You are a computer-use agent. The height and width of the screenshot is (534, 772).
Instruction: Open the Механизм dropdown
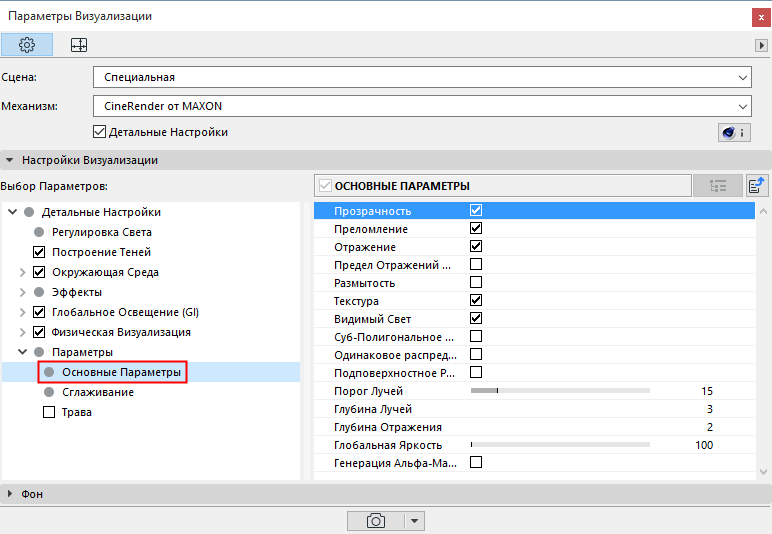point(422,106)
